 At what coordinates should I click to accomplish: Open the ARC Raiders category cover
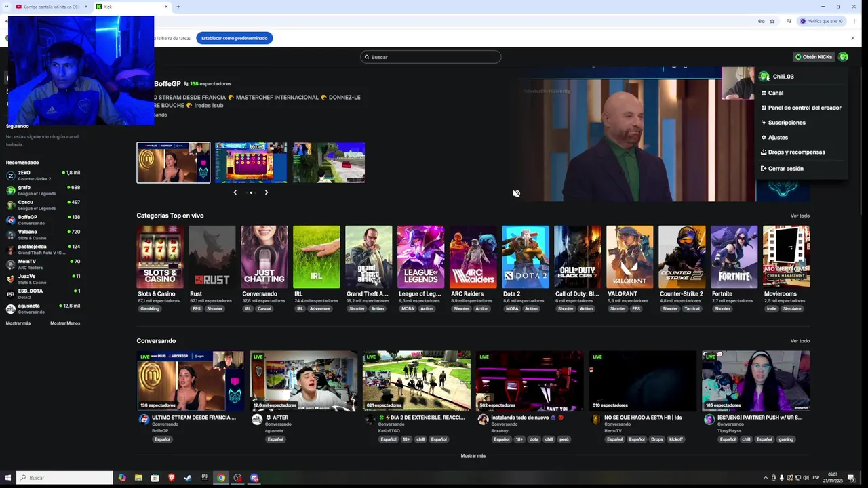(473, 257)
